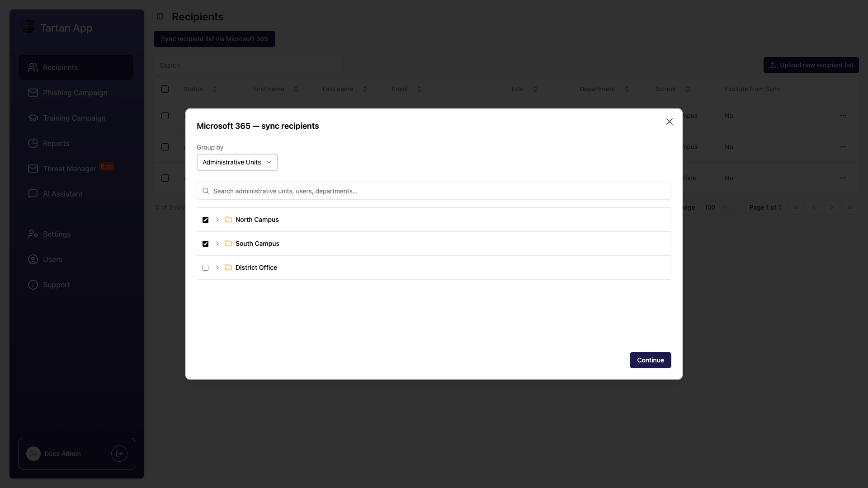
Task: Click the District Office folder icon
Action: 228,267
